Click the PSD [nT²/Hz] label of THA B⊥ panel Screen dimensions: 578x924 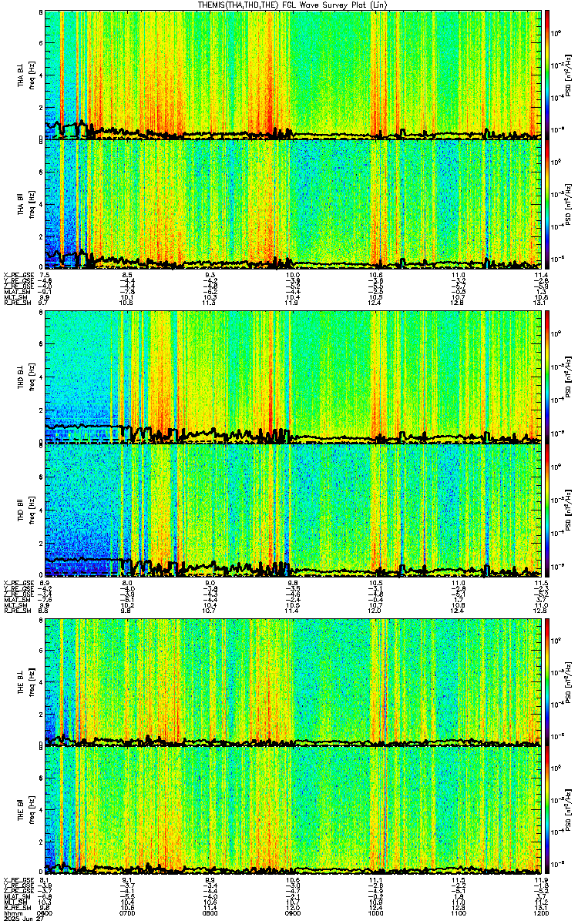tap(570, 75)
